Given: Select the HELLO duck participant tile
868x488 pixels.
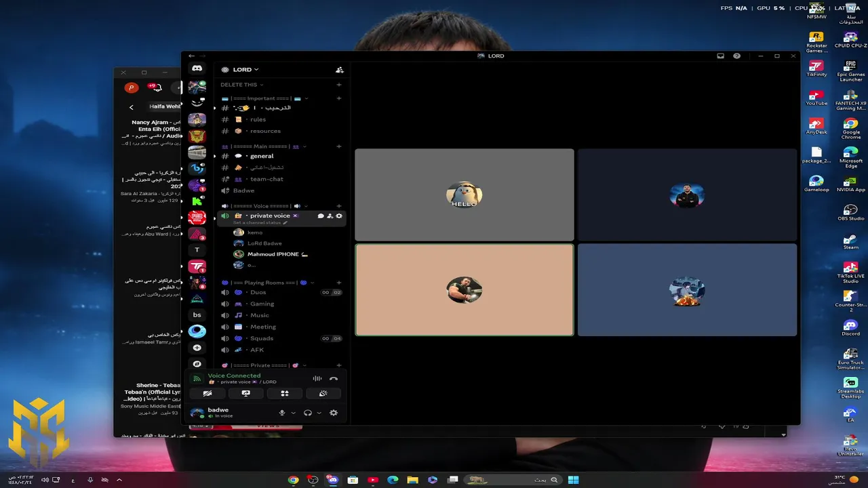Looking at the screenshot, I should pyautogui.click(x=465, y=195).
